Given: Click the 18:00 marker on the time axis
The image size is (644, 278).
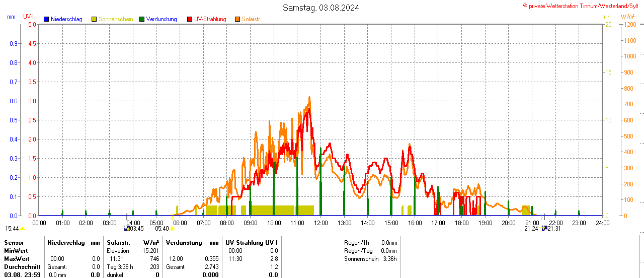Looking at the screenshot, I should pos(461,223).
